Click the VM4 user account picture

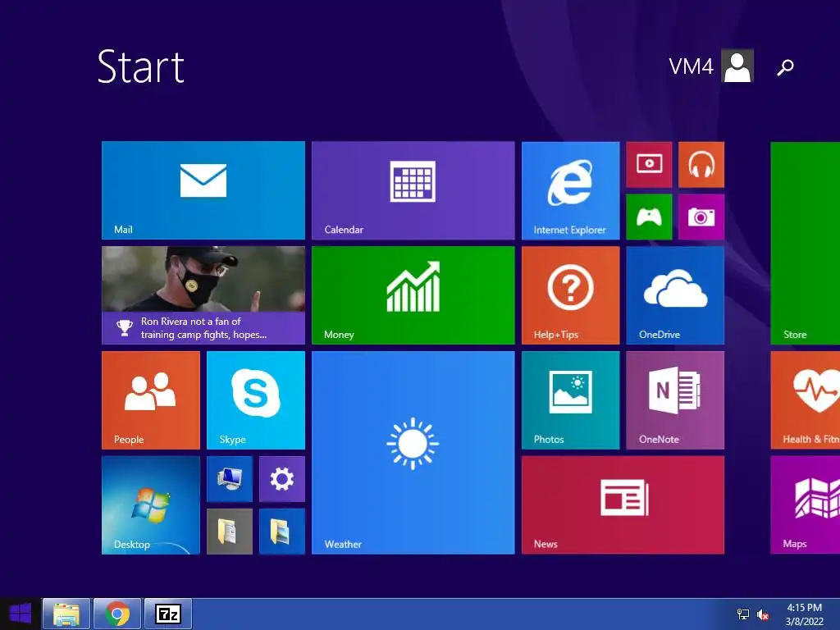coord(737,66)
